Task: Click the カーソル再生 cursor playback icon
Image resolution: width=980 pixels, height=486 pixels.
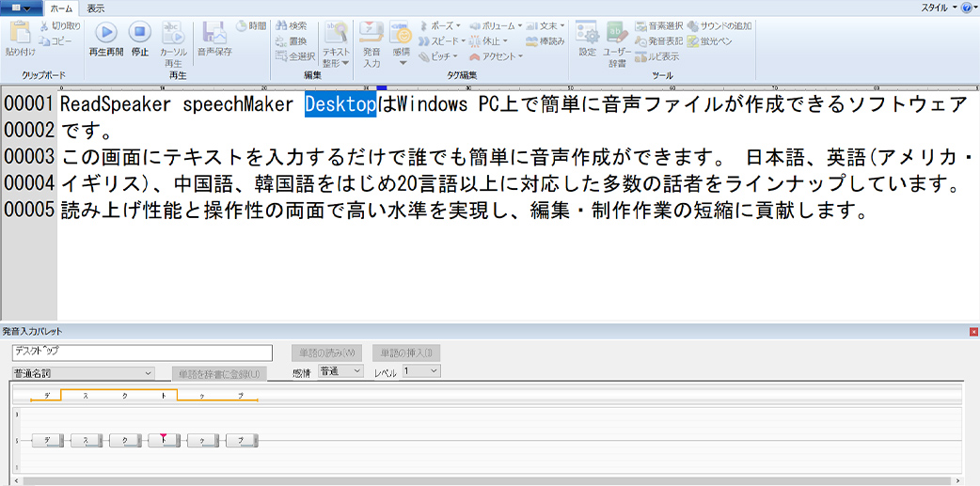Action: point(173,35)
